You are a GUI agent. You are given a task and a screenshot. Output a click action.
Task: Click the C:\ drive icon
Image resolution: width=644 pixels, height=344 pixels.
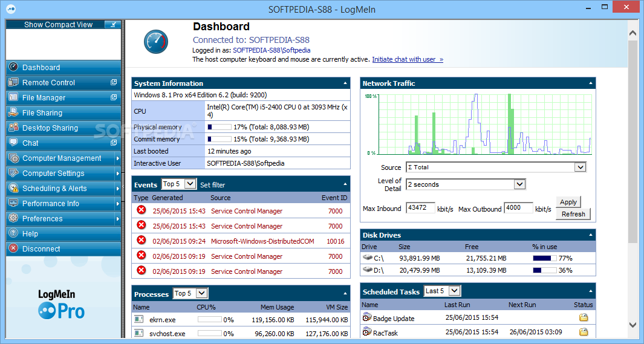pyautogui.click(x=368, y=258)
